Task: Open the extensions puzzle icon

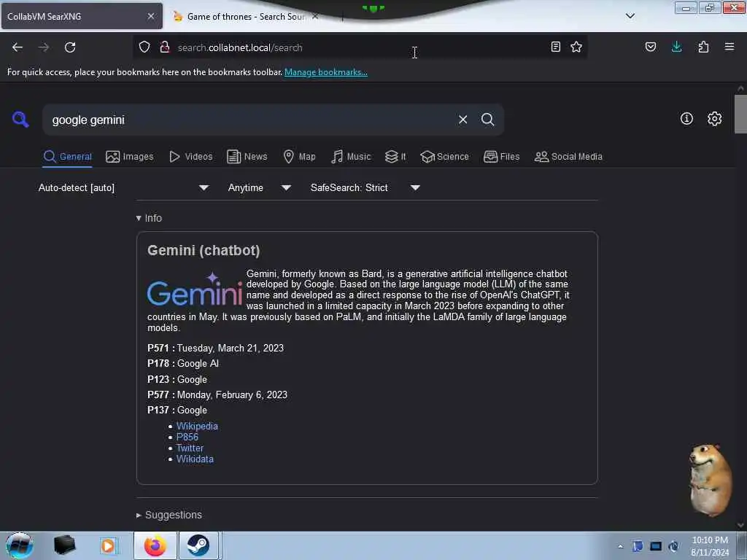Action: tap(703, 47)
